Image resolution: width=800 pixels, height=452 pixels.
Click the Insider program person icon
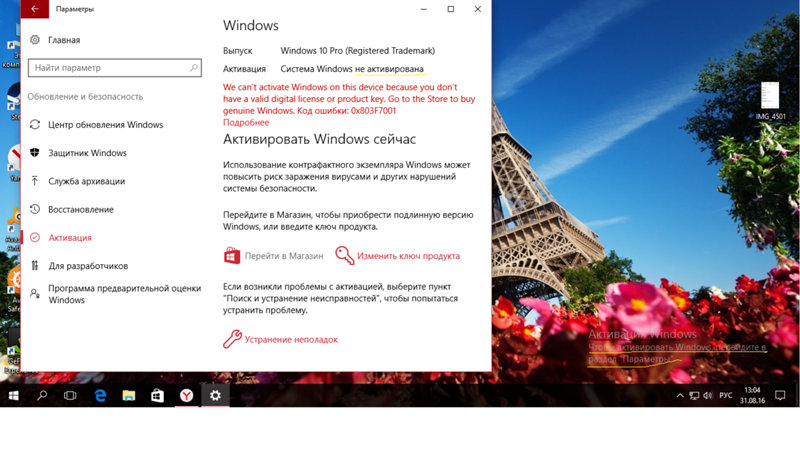(35, 293)
